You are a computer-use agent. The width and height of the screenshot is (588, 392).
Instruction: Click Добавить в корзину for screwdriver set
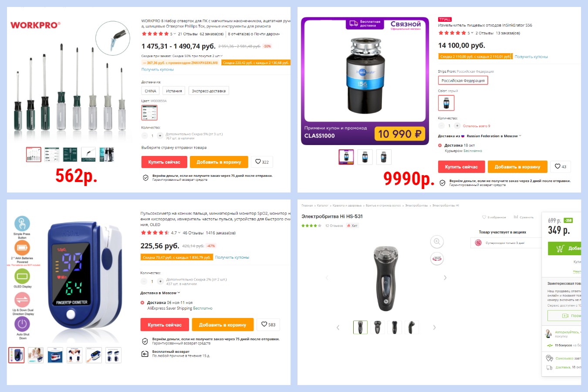tap(219, 162)
